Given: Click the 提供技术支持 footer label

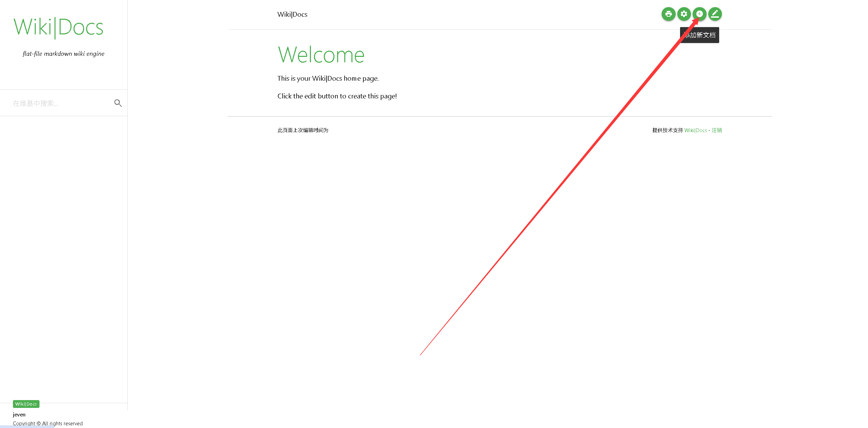Looking at the screenshot, I should (x=667, y=130).
